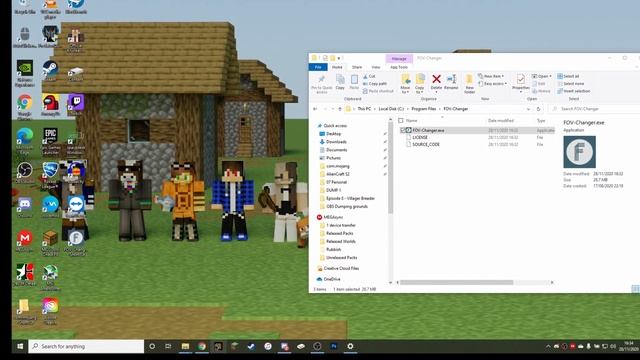The width and height of the screenshot is (640, 360).
Task: Open Rocket League desktop shortcut
Action: (50, 175)
